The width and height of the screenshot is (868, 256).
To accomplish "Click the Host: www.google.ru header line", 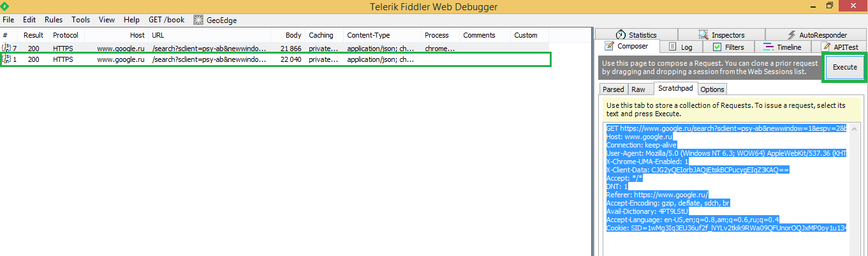I will (640, 137).
